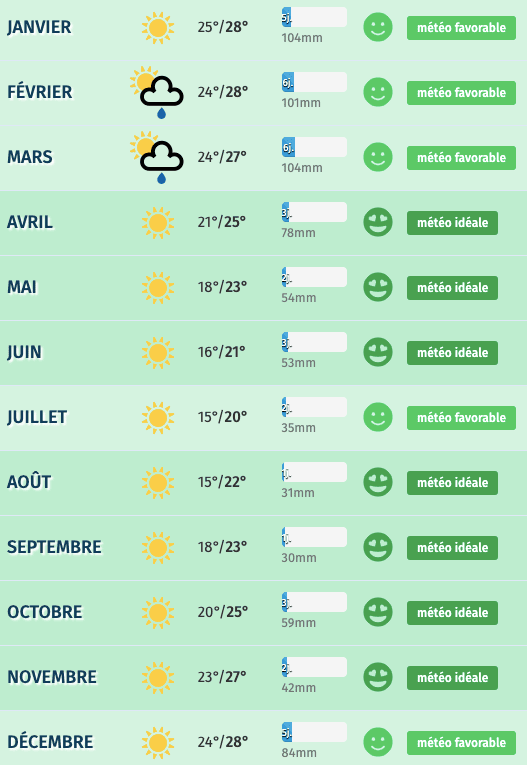
Task: Select the OCTOBRE month label
Action: [x=45, y=612]
